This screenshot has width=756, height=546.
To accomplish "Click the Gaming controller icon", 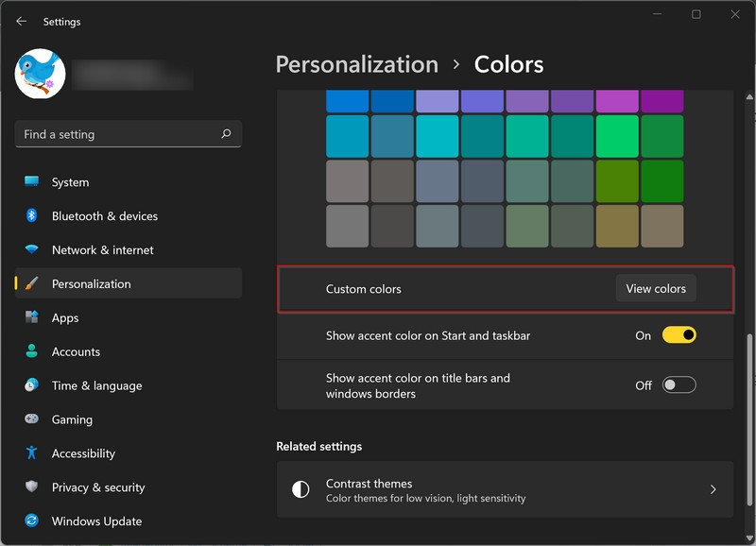I will [32, 418].
